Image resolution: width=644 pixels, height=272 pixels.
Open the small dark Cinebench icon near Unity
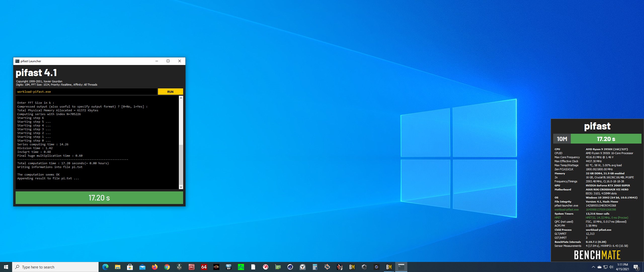point(376,267)
